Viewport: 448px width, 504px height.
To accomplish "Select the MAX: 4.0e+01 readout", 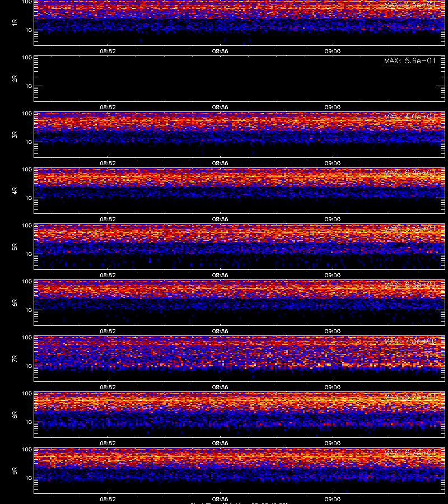I will pyautogui.click(x=410, y=116).
